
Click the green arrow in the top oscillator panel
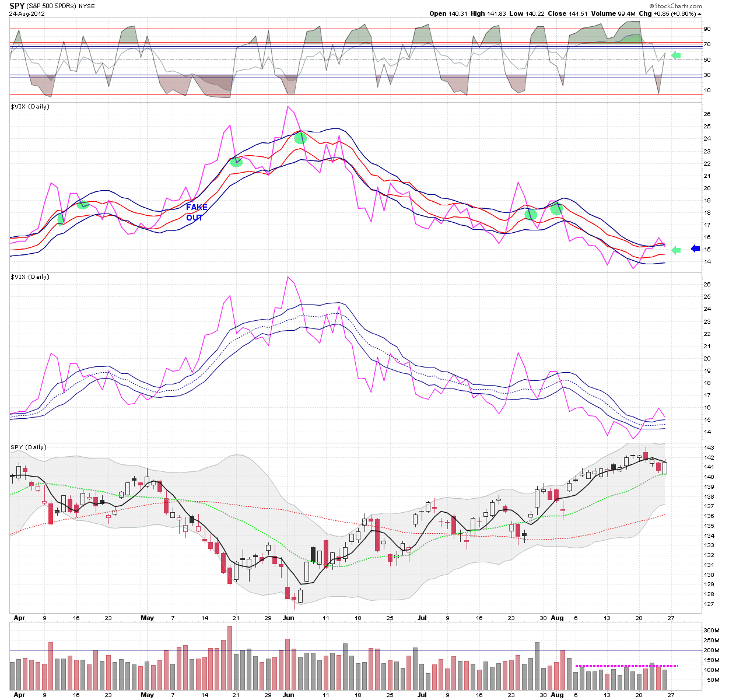click(x=676, y=55)
